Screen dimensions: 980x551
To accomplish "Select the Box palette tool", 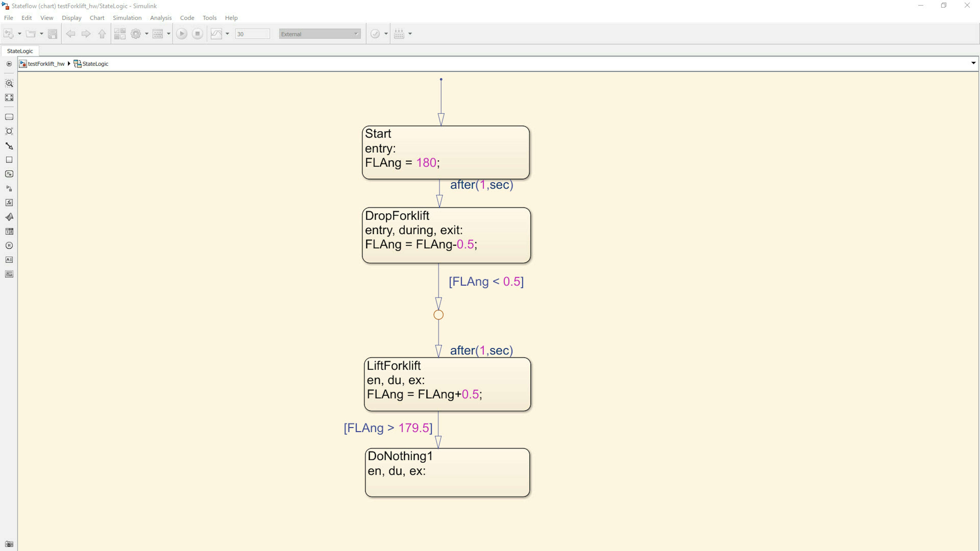I will (9, 160).
